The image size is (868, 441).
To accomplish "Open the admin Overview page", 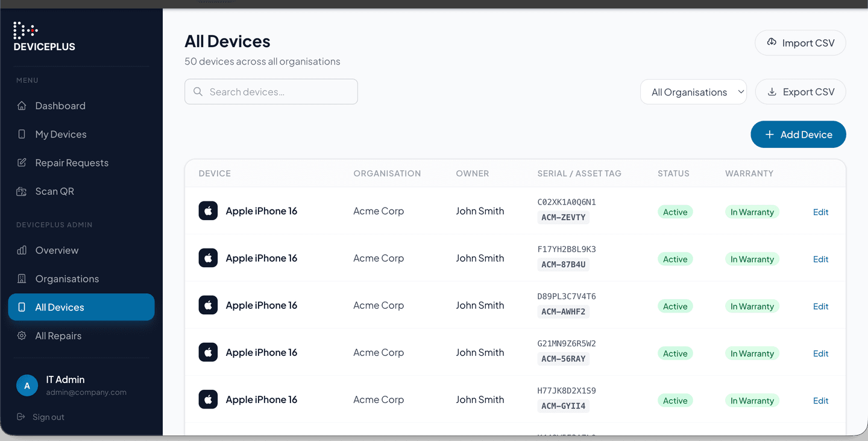I will click(81, 250).
